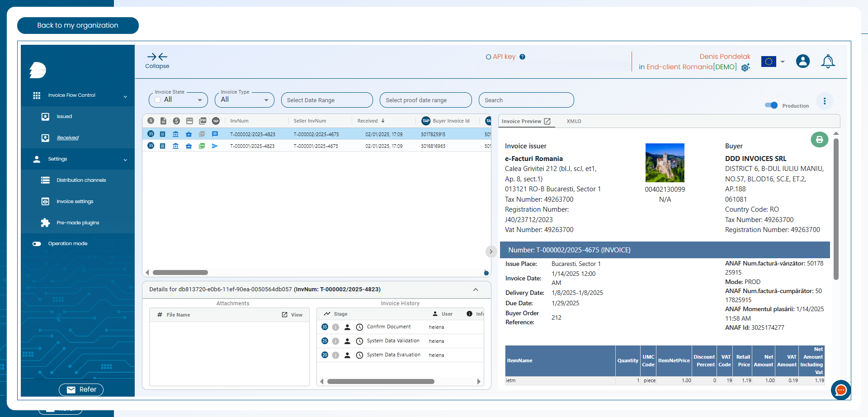868x417 pixels.
Task: Switch to the XMLO tab
Action: pos(574,121)
